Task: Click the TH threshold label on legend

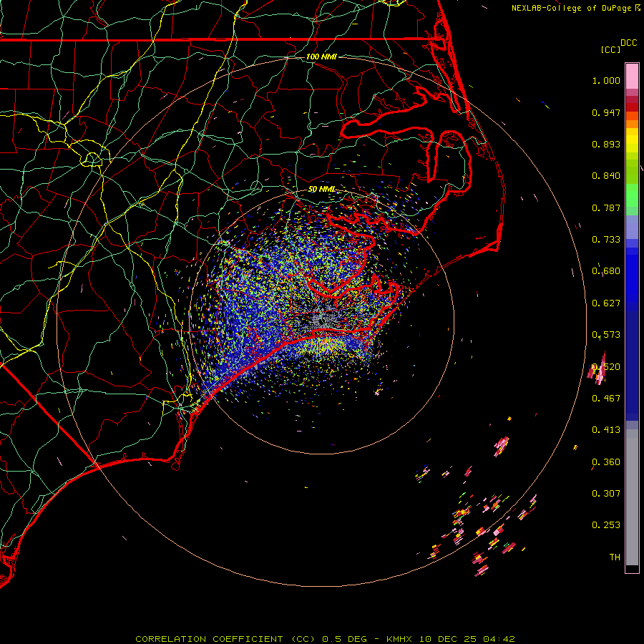Action: tap(615, 557)
